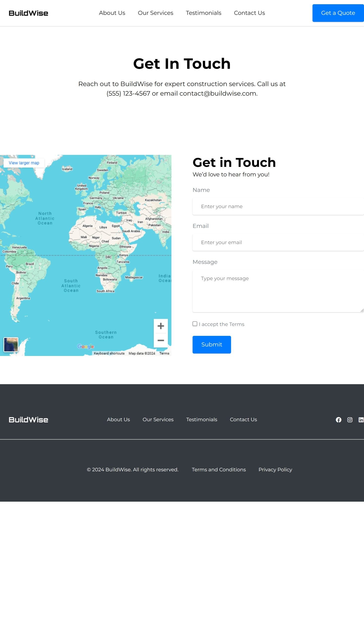364x635 pixels.
Task: Click the BuildWise logo in footer
Action: [x=29, y=420]
